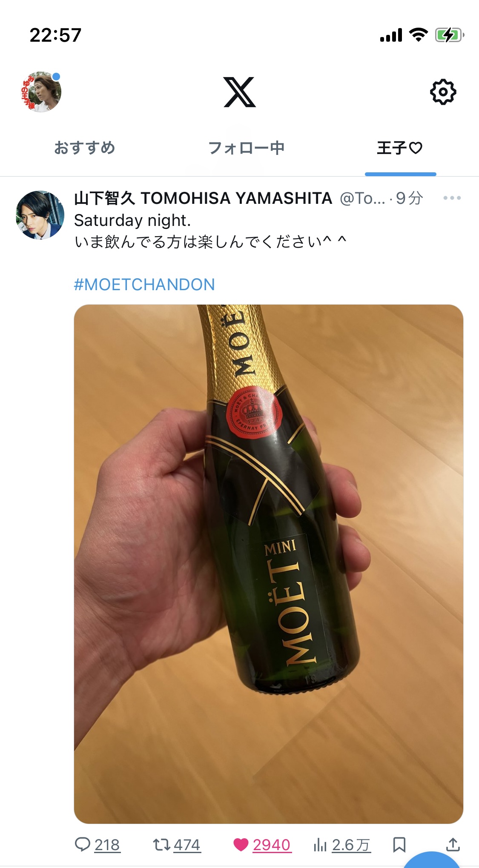
Task: View Tomohisa Yamashita's profile picture
Action: pos(40,215)
